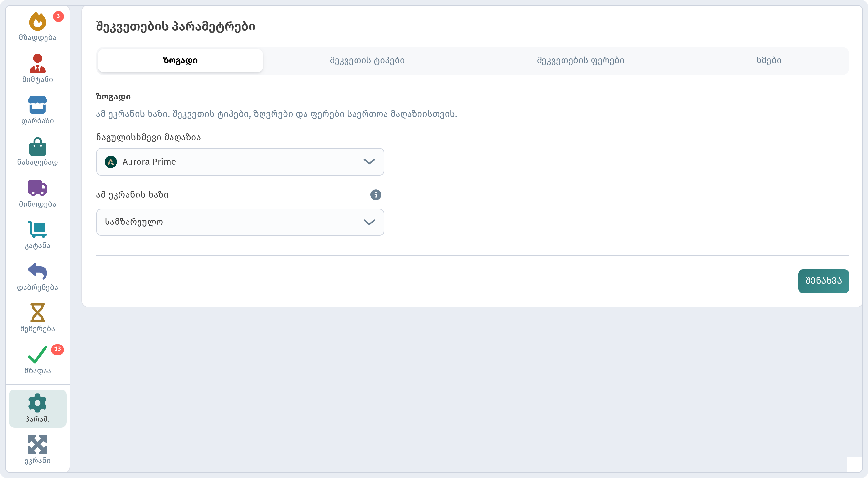The image size is (868, 478).
Task: Click the შეკვეთების პარამეტრები page title
Action: pos(176,26)
